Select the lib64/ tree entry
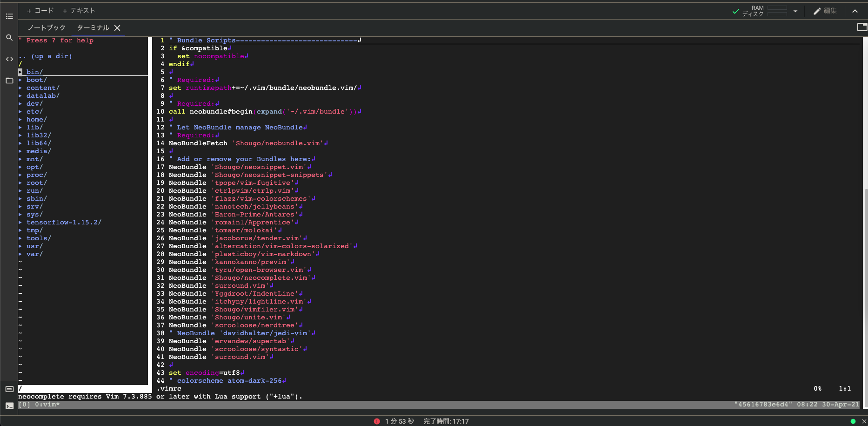Viewport: 868px width, 426px height. tap(39, 143)
